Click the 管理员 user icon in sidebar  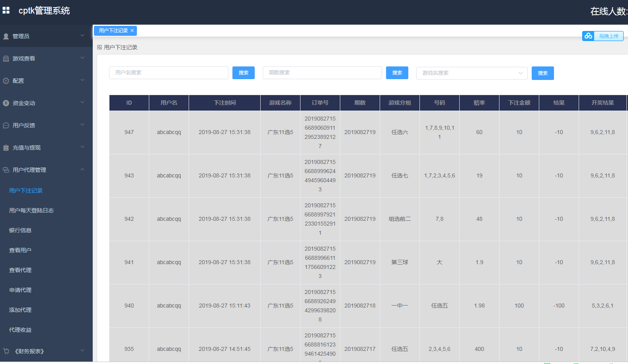pos(6,36)
